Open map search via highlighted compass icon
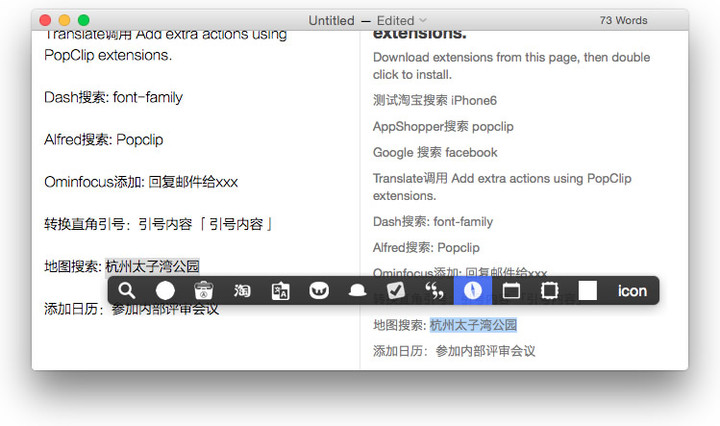 tap(473, 291)
